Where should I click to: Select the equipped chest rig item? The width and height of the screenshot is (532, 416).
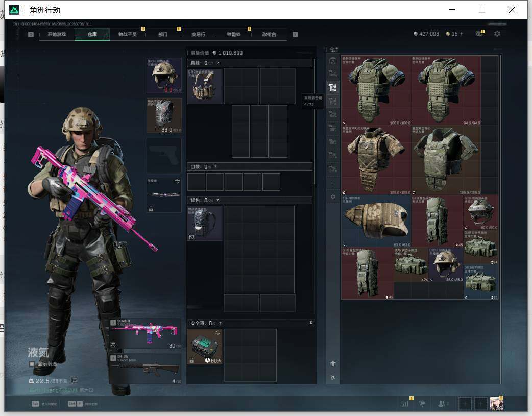(x=205, y=86)
